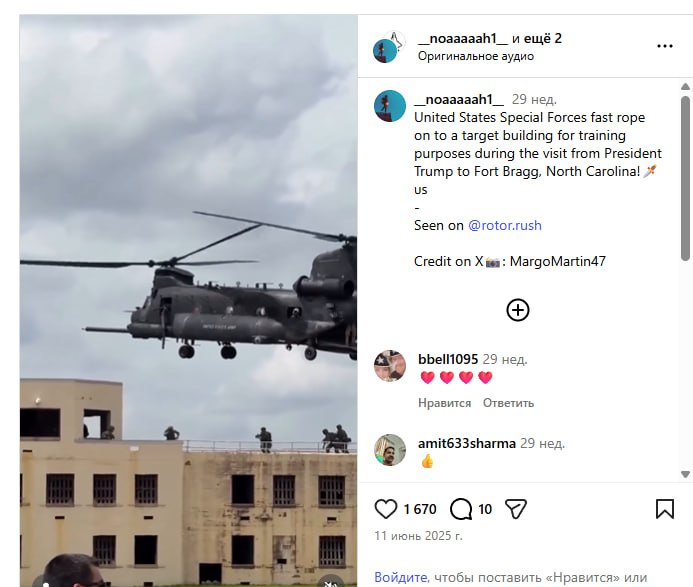Click the @rotor.rush mention link

[505, 225]
